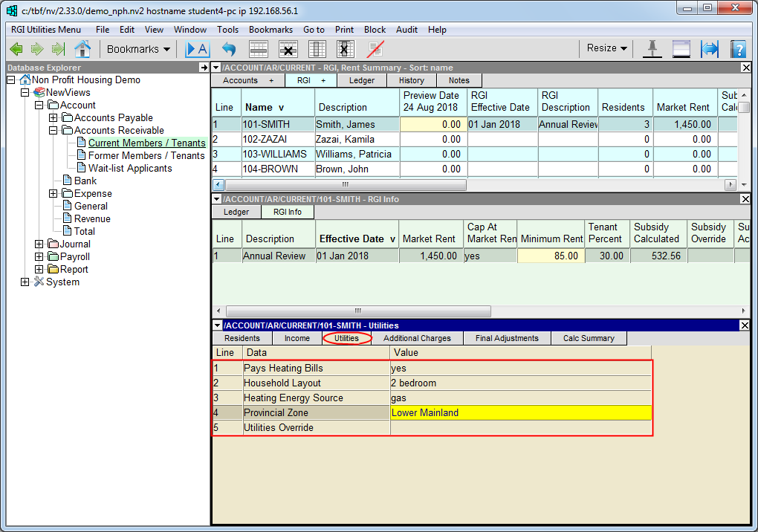Image resolution: width=758 pixels, height=532 pixels.
Task: Close the Utilities panel
Action: [745, 325]
